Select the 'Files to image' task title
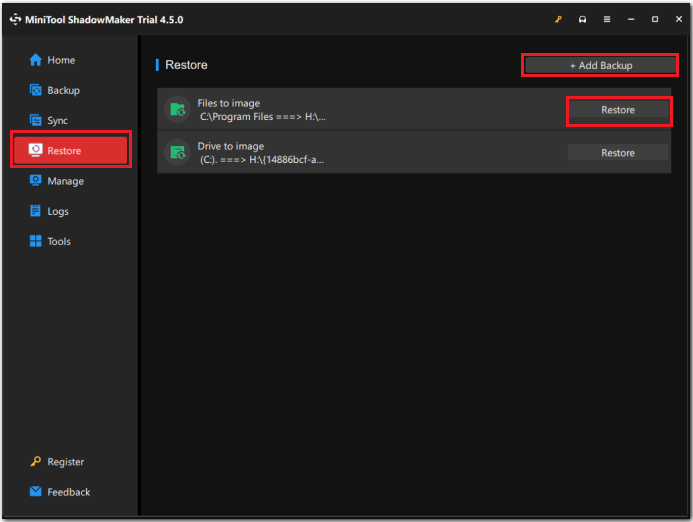693x522 pixels. pyautogui.click(x=228, y=103)
